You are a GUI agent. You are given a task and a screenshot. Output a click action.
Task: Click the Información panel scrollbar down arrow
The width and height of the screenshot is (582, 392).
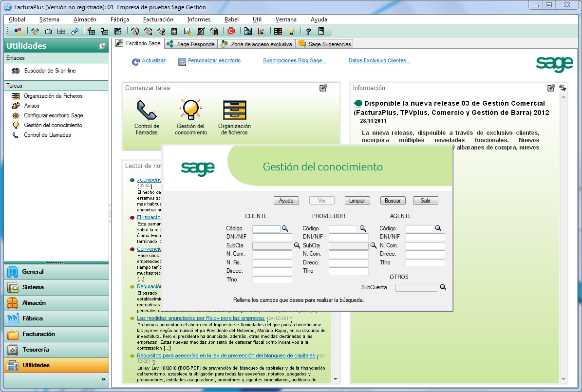point(564,379)
